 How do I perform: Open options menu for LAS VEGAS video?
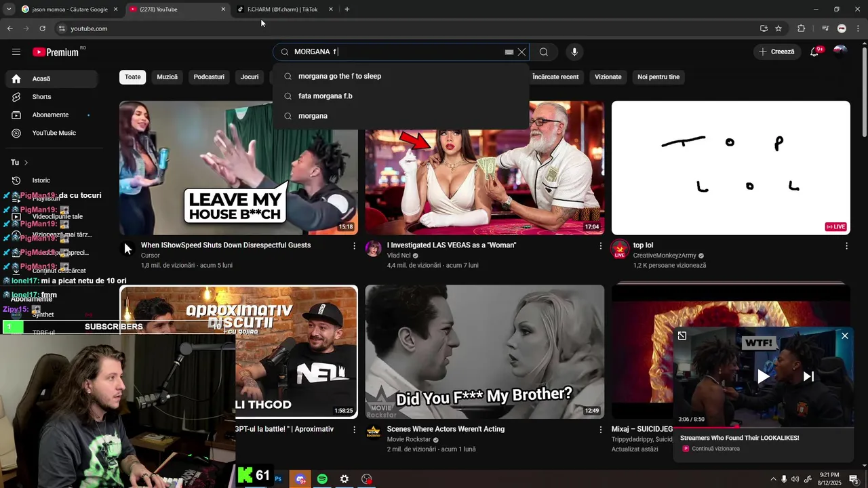(x=600, y=246)
